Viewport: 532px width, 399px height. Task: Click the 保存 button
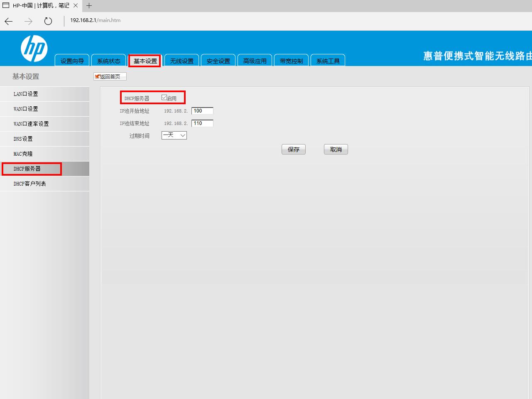[x=294, y=149]
